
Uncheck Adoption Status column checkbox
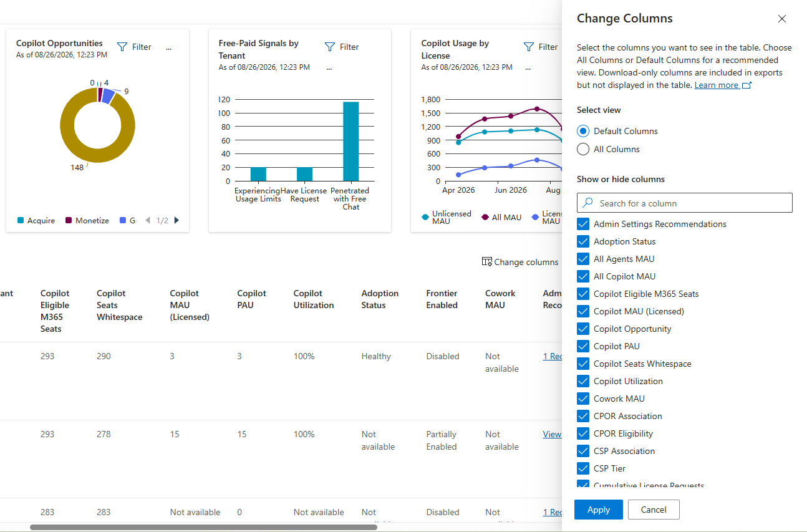click(x=583, y=241)
